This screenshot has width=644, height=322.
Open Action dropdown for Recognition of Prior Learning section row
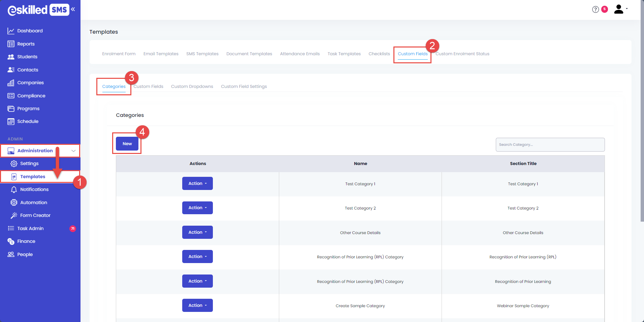[x=197, y=281]
